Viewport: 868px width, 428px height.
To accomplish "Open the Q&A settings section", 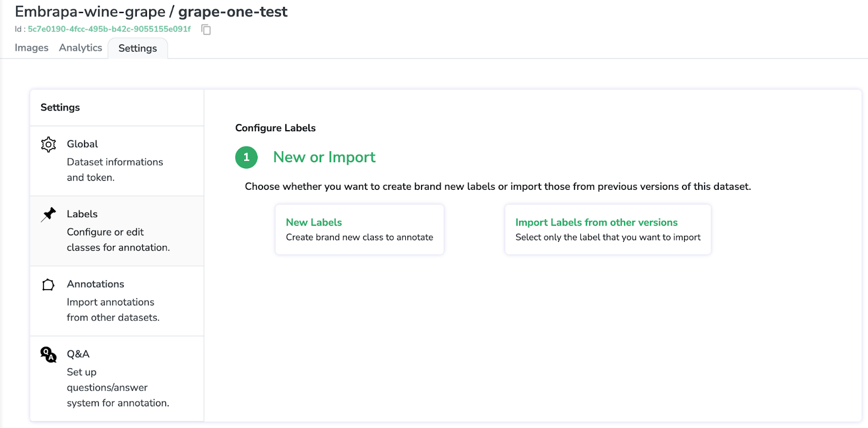I will [x=117, y=379].
